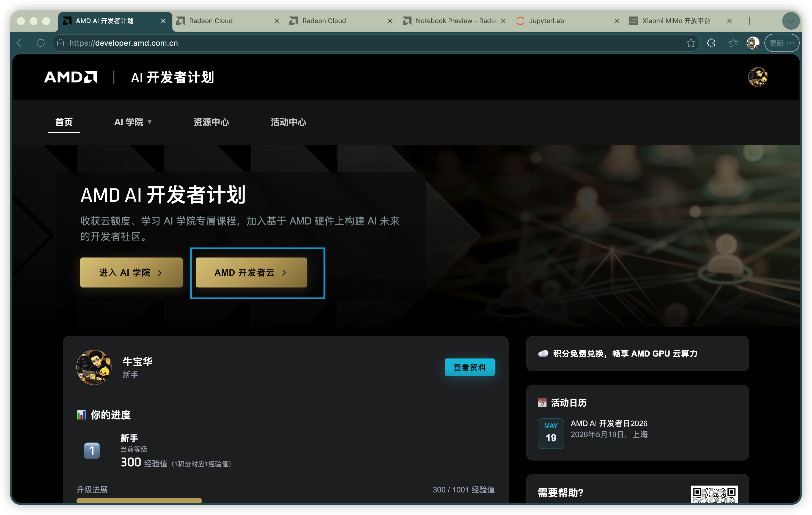Viewport: 812px width, 515px height.
Task: Bookmark page with address bar star
Action: 691,43
